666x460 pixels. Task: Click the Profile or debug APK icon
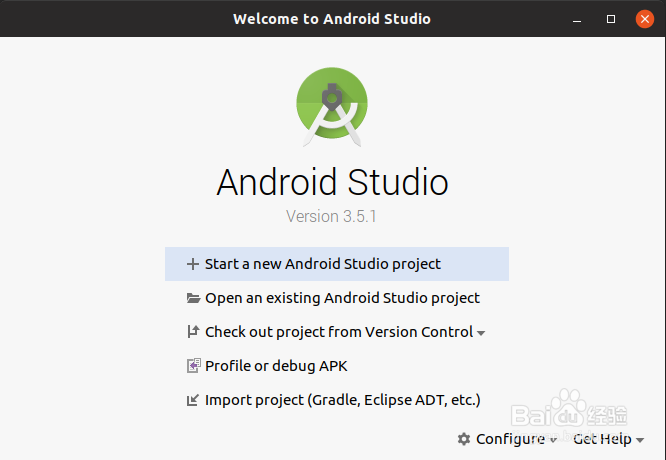[x=193, y=366]
